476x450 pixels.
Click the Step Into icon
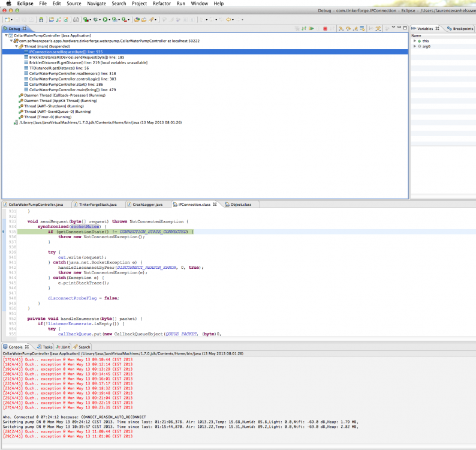(x=341, y=28)
